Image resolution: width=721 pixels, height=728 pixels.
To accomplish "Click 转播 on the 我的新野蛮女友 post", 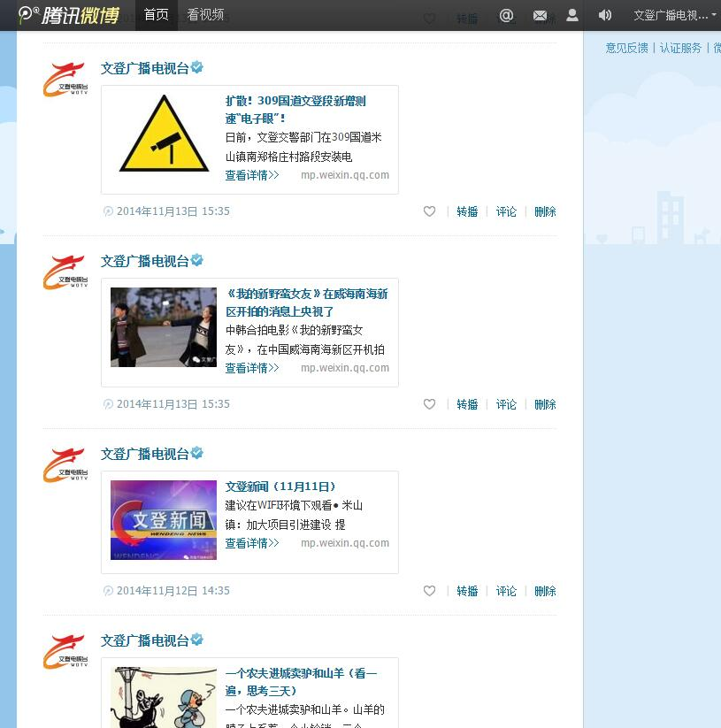I will pyautogui.click(x=467, y=404).
